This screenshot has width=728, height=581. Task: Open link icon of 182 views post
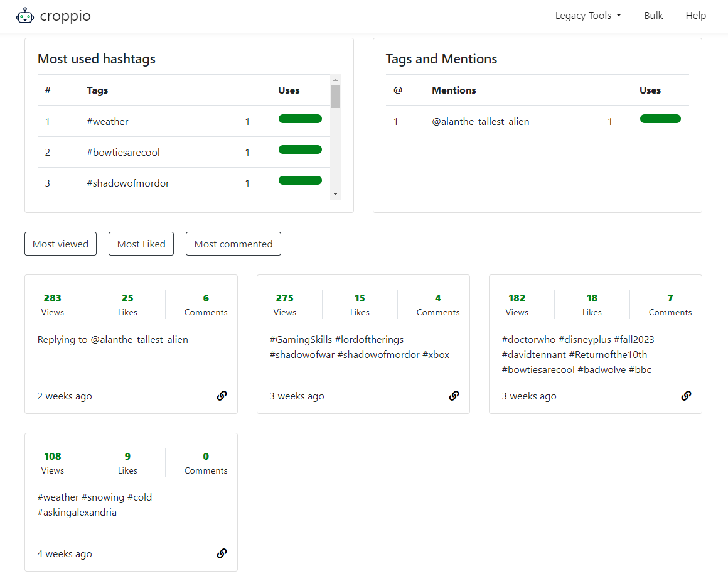[686, 396]
